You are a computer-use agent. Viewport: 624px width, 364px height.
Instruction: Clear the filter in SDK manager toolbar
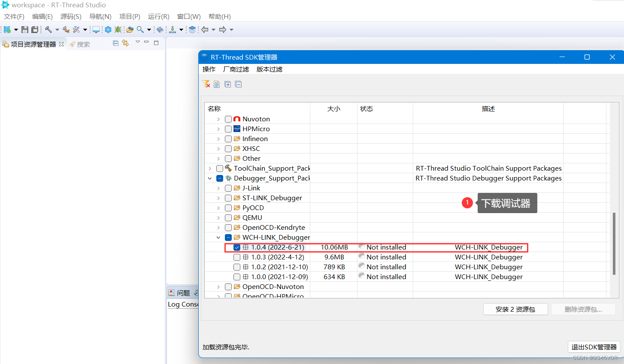coord(206,84)
